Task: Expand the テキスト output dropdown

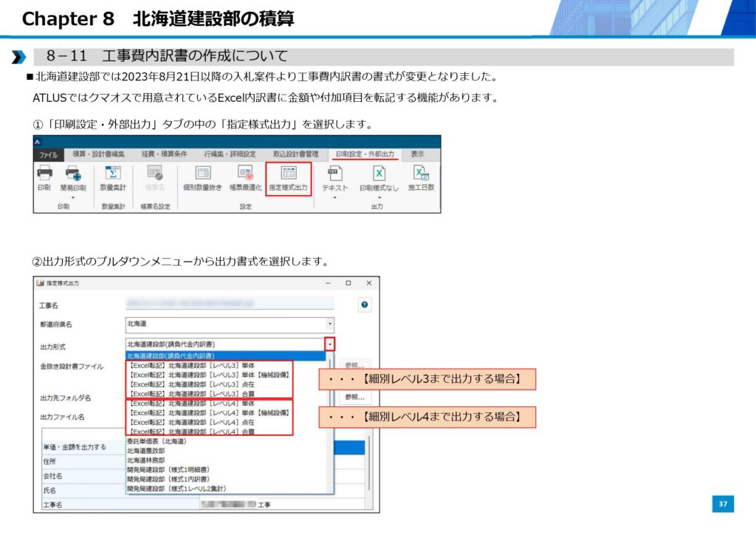Action: tap(334, 197)
